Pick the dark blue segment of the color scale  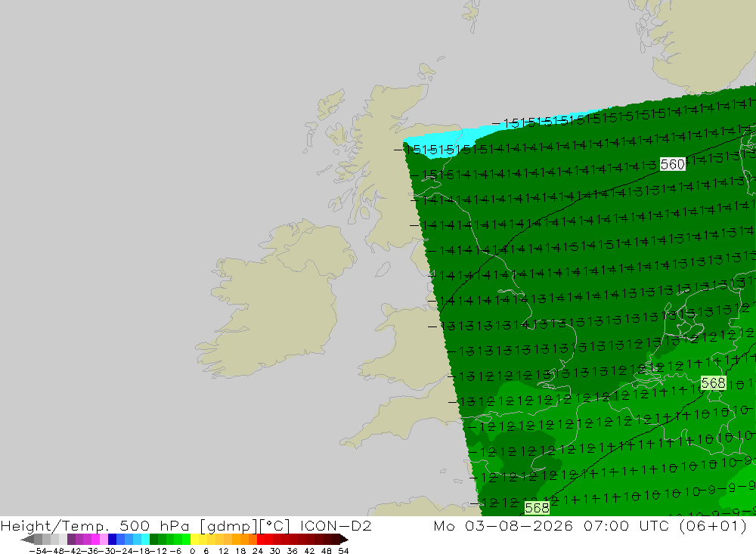(x=113, y=539)
